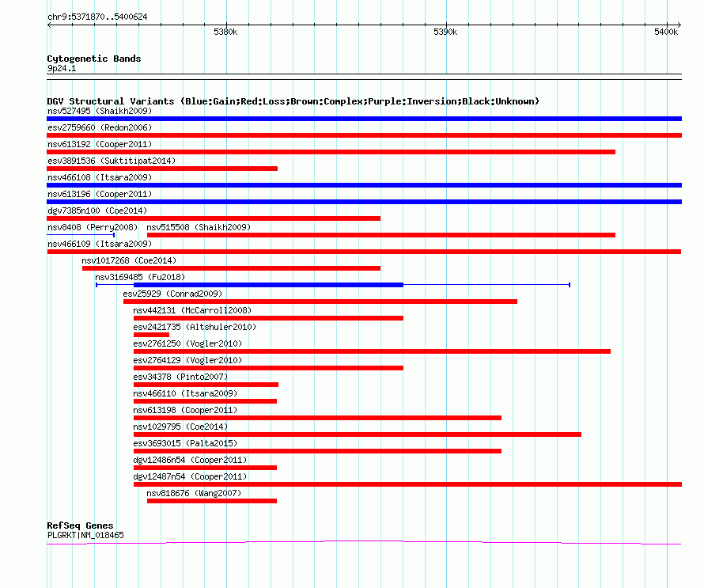This screenshot has height=588, width=704.
Task: Click the nsv818676 (Wang2007) label
Action: tap(194, 493)
